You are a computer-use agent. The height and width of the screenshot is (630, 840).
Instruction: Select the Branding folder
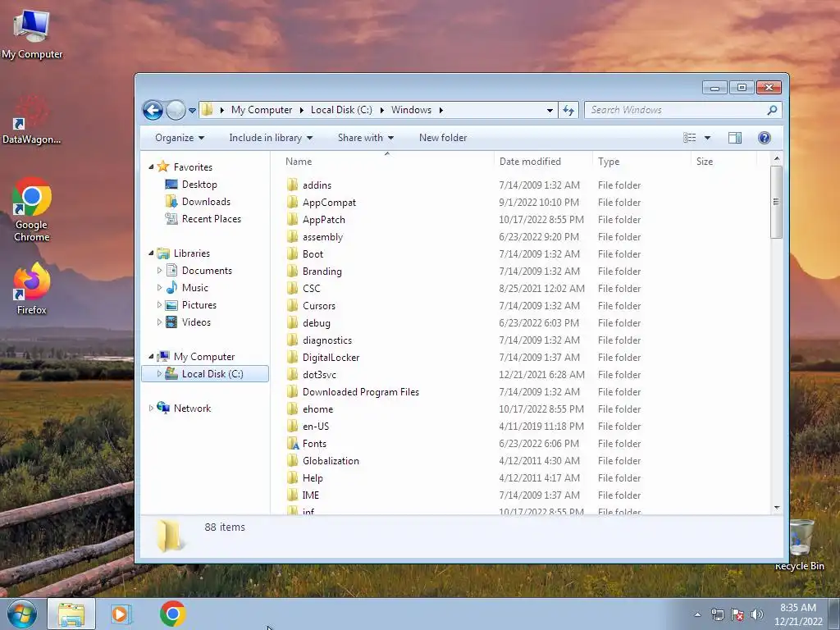322,271
